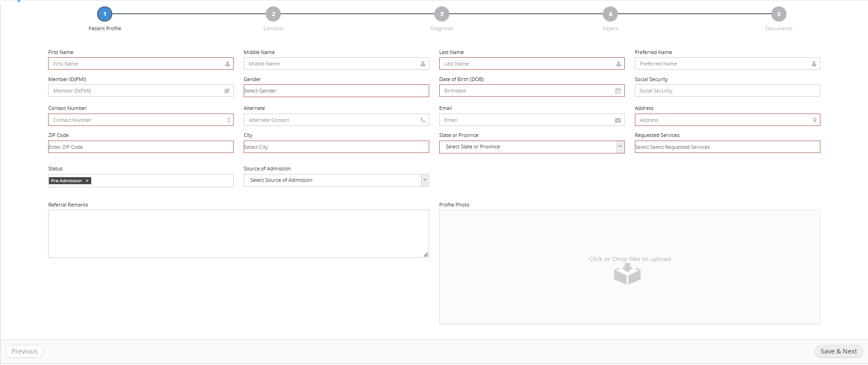Click the Referral Remarks label
This screenshot has width=868, height=365.
click(68, 205)
